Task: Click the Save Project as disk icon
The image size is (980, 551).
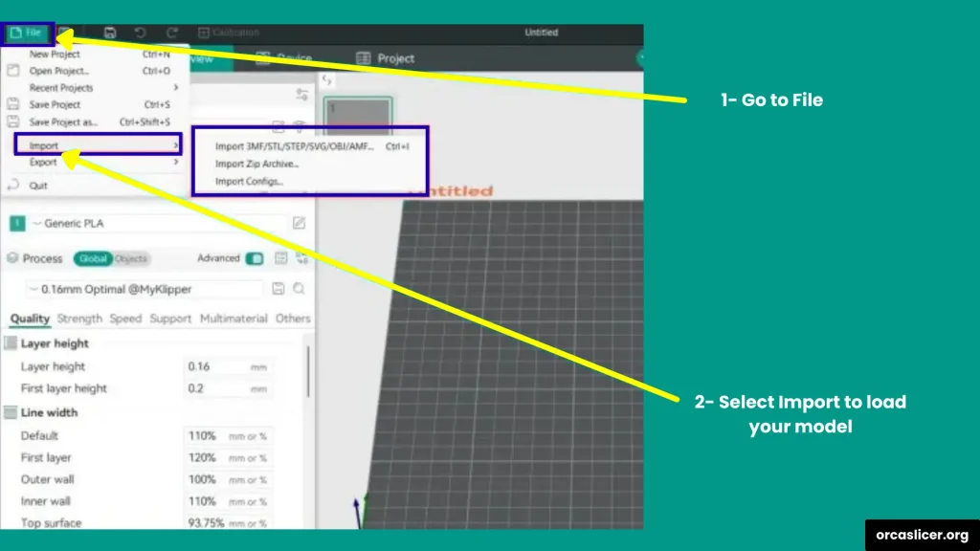Action: tap(13, 121)
